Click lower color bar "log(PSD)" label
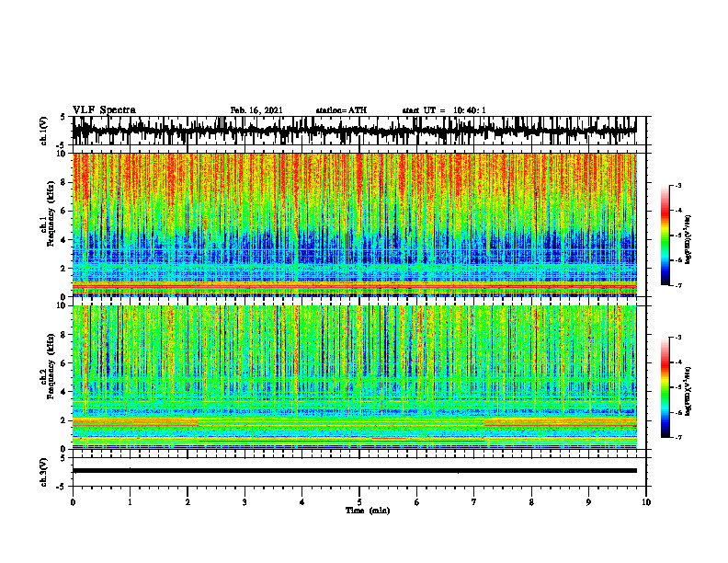This screenshot has width=728, height=563. click(x=688, y=391)
